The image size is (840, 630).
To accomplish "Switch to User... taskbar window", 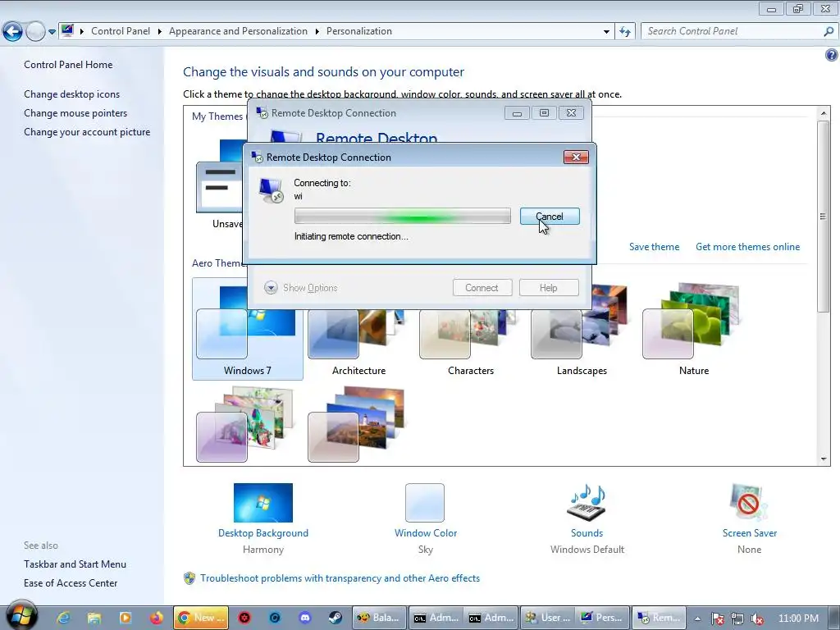I will click(x=547, y=618).
